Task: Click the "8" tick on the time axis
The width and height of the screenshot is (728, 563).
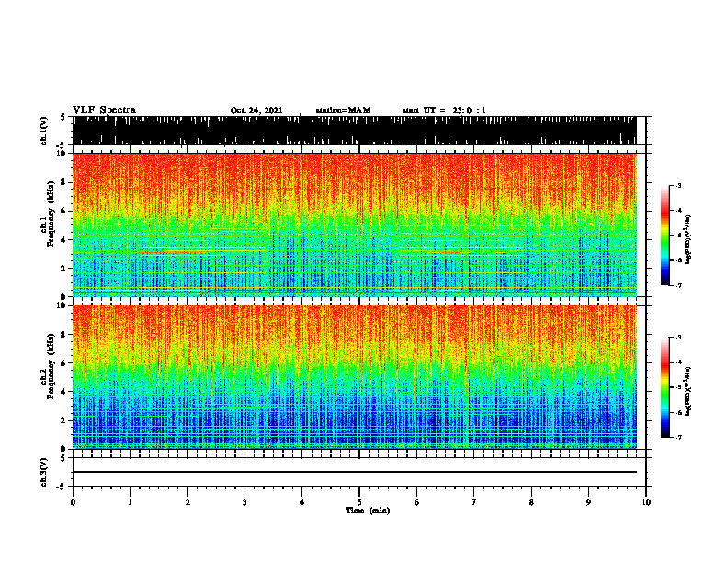Action: click(x=531, y=502)
